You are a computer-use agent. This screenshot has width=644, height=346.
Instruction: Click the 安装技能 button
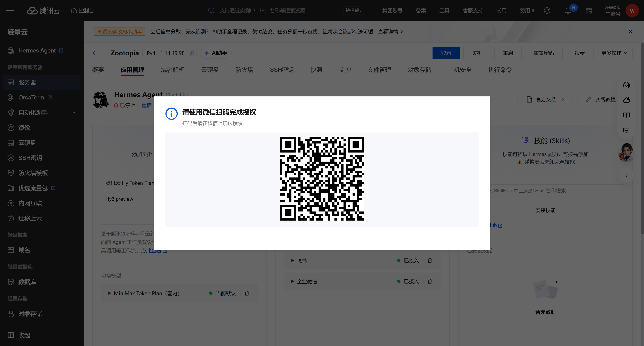(x=545, y=210)
